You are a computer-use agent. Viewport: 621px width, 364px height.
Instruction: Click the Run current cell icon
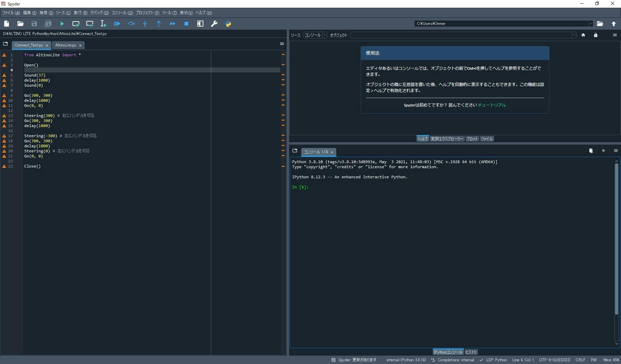(76, 24)
